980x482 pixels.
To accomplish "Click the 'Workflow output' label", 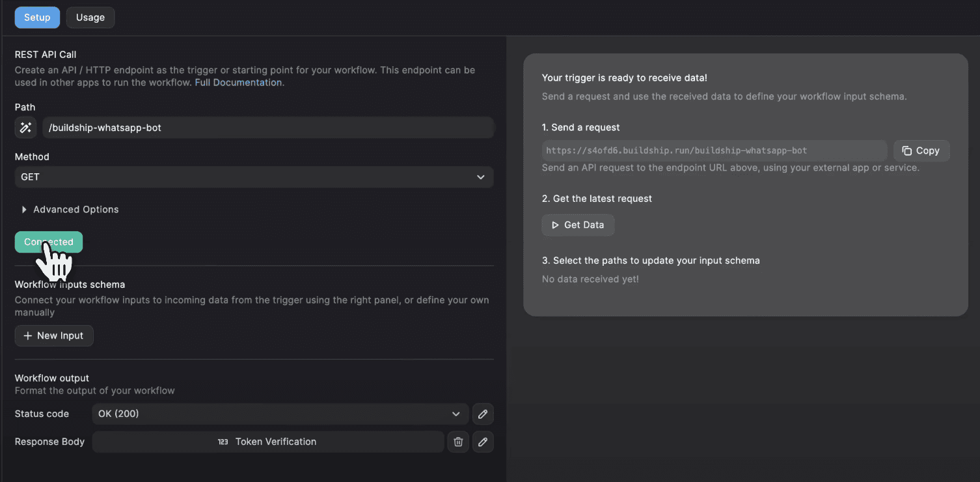I will 52,378.
